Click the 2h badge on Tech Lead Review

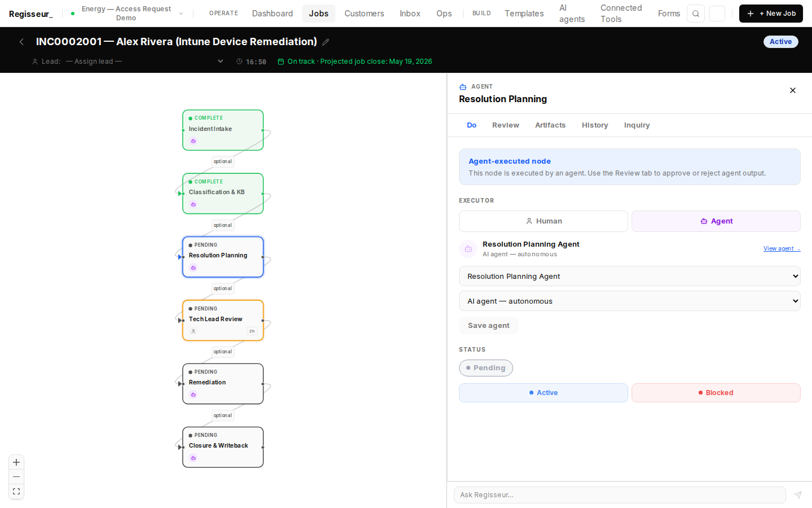click(252, 331)
